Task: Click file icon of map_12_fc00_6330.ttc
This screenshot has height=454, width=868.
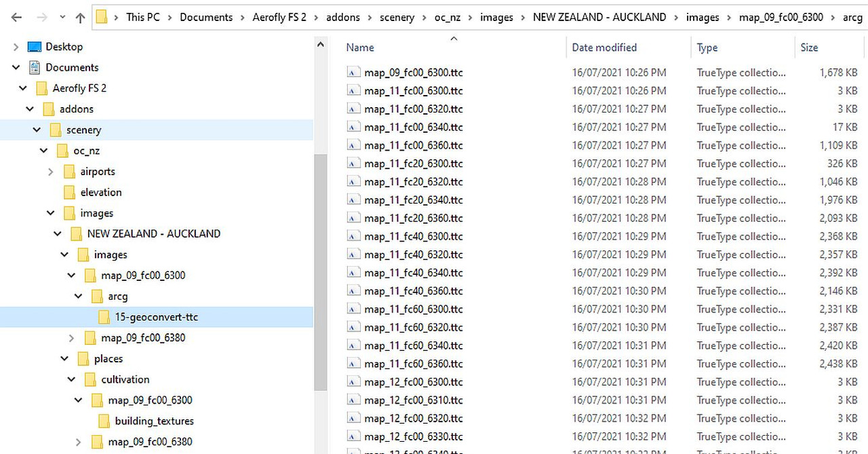Action: (x=353, y=436)
